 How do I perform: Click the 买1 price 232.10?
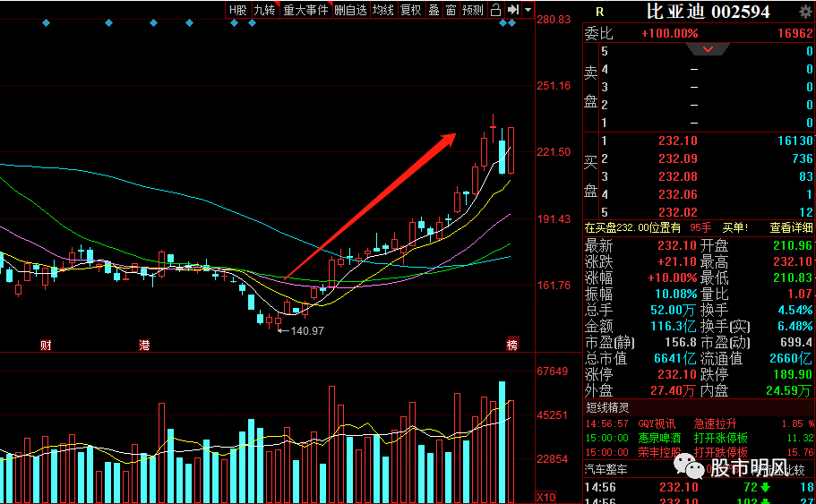pyautogui.click(x=677, y=141)
